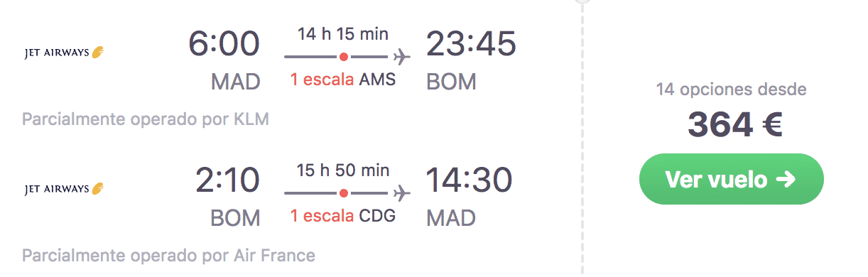Image resolution: width=868 pixels, height=277 pixels.
Task: Click the 14:30 arrival time at MAD
Action: pos(469,181)
